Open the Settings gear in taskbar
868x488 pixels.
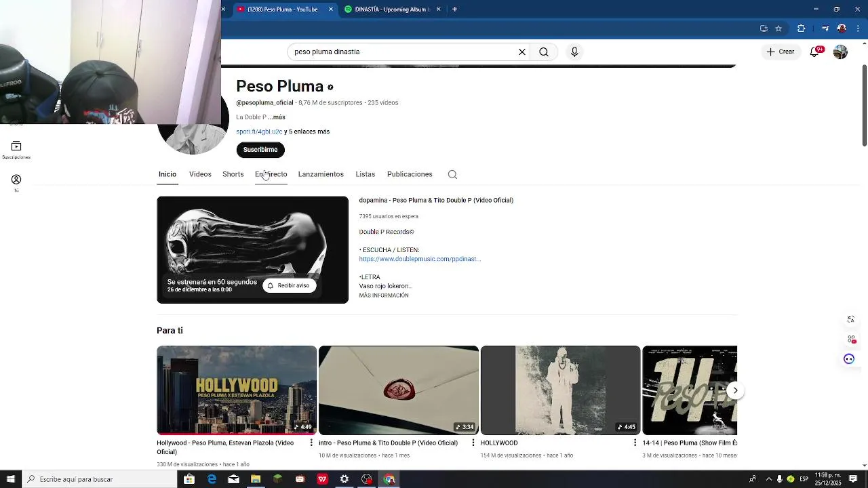coord(344,479)
